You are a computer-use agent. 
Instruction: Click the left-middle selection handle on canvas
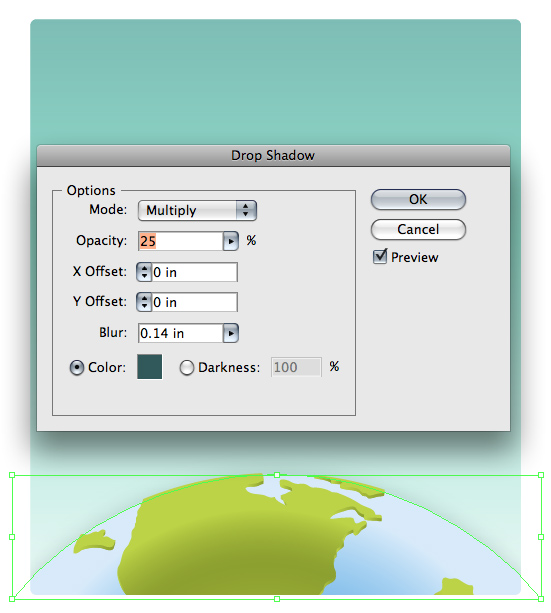(12, 537)
